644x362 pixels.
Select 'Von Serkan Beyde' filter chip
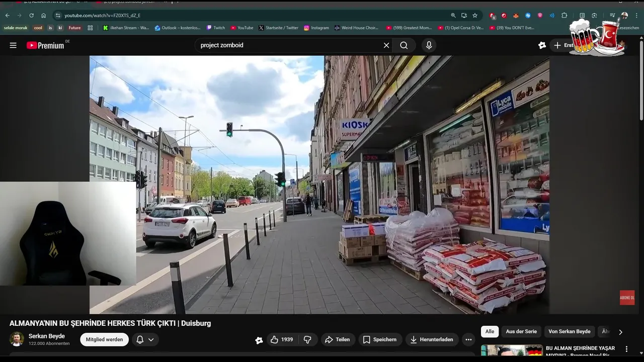coord(570,331)
